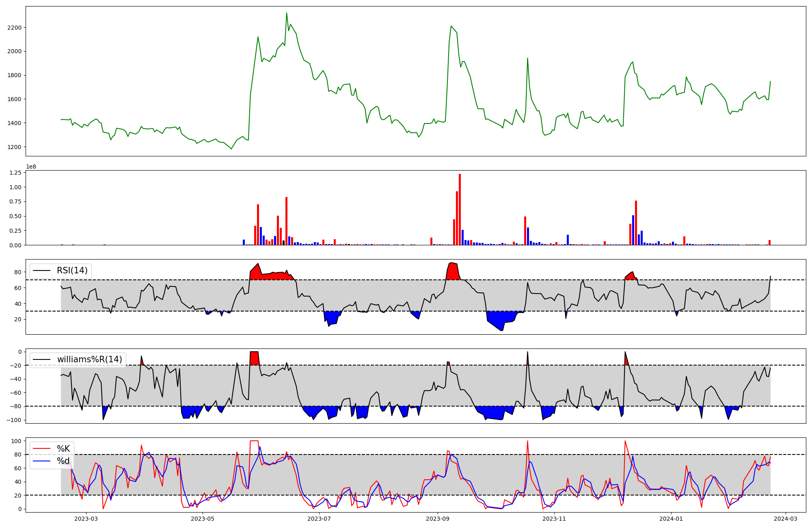Image resolution: width=812 pixels, height=528 pixels.
Task: Click the 2023-03 x-axis date label
Action: tap(86, 519)
